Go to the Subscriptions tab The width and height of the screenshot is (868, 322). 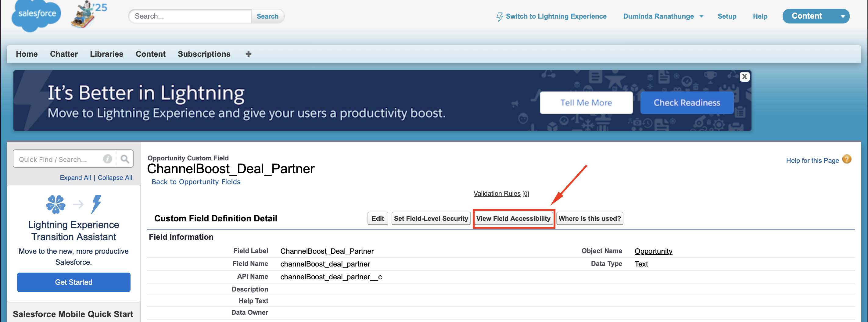click(204, 54)
